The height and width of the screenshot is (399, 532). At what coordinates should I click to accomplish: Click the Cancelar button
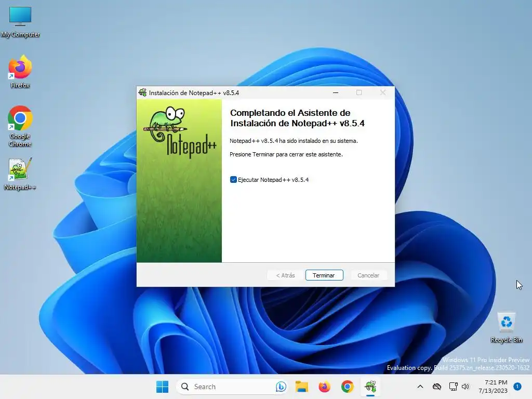tap(368, 275)
